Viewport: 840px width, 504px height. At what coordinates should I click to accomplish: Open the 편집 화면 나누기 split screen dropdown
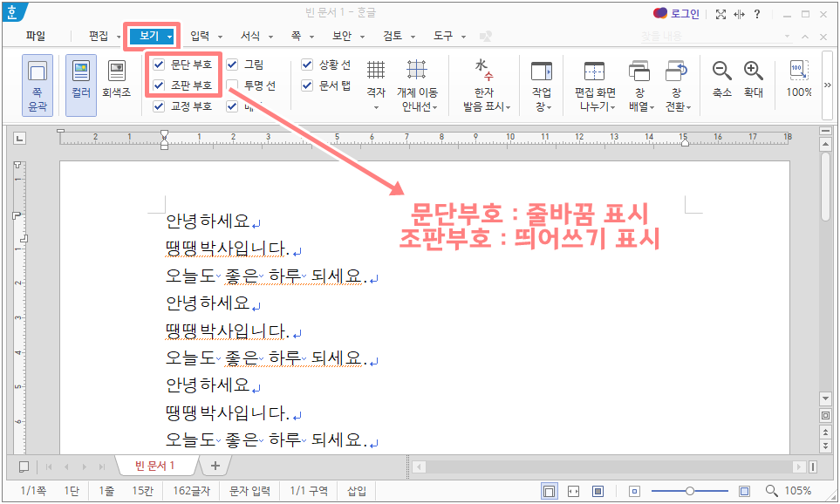(594, 84)
